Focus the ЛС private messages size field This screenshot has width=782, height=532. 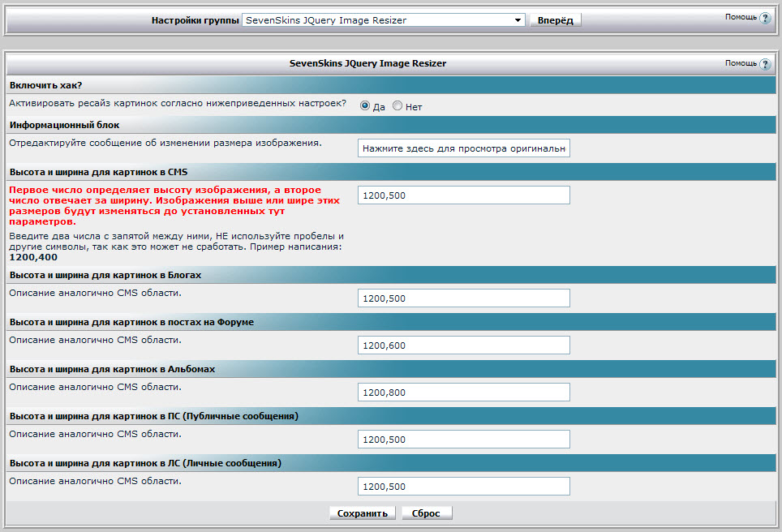pyautogui.click(x=464, y=486)
